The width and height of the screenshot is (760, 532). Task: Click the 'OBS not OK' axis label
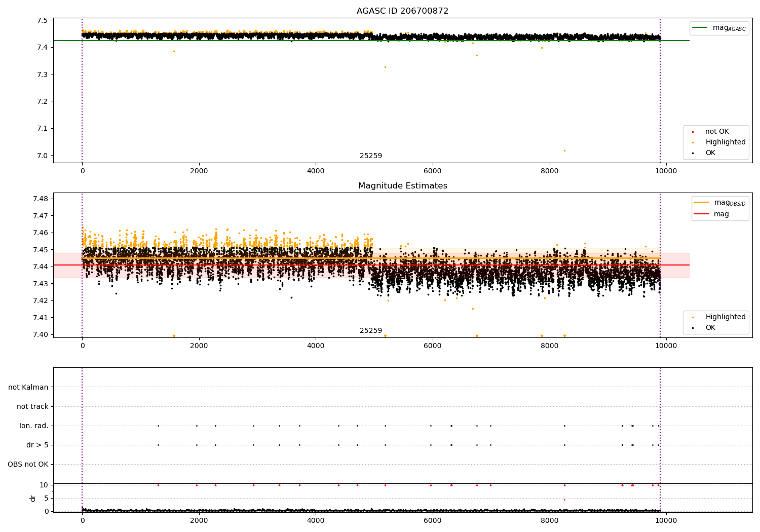click(28, 465)
